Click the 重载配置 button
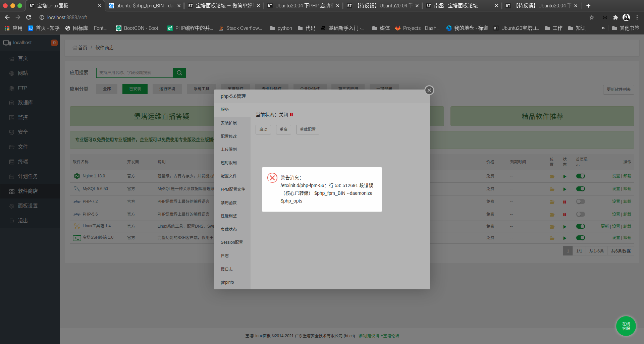This screenshot has height=344, width=644. pyautogui.click(x=308, y=129)
